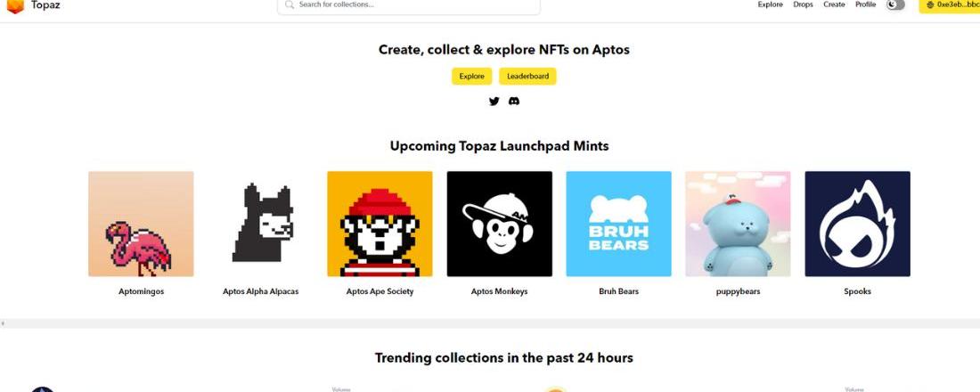
Task: Open the Profile menu item
Action: [865, 4]
